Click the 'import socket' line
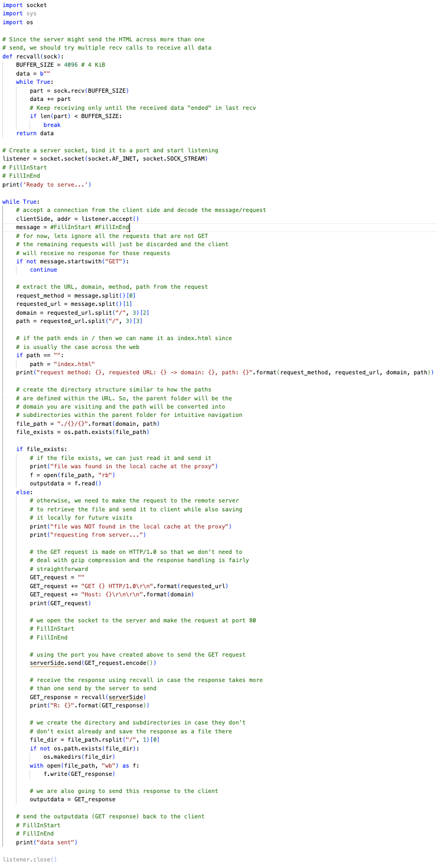The width and height of the screenshot is (437, 868). pos(25,5)
